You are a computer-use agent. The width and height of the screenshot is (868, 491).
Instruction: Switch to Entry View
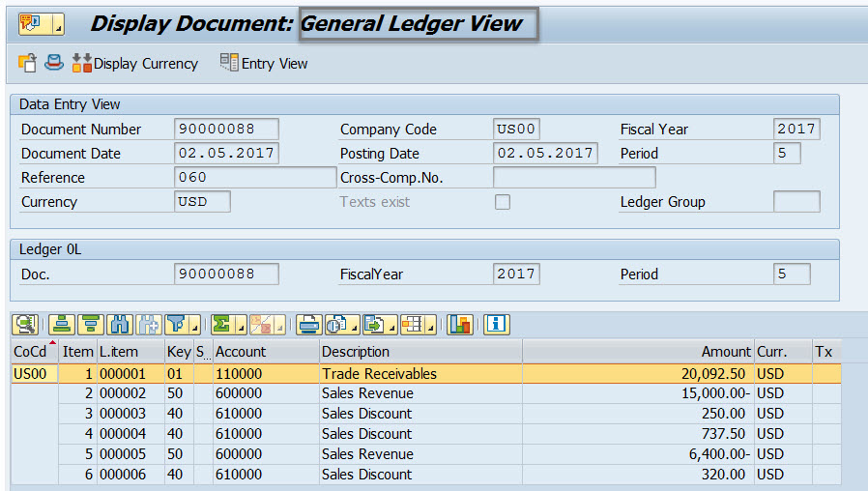point(264,64)
